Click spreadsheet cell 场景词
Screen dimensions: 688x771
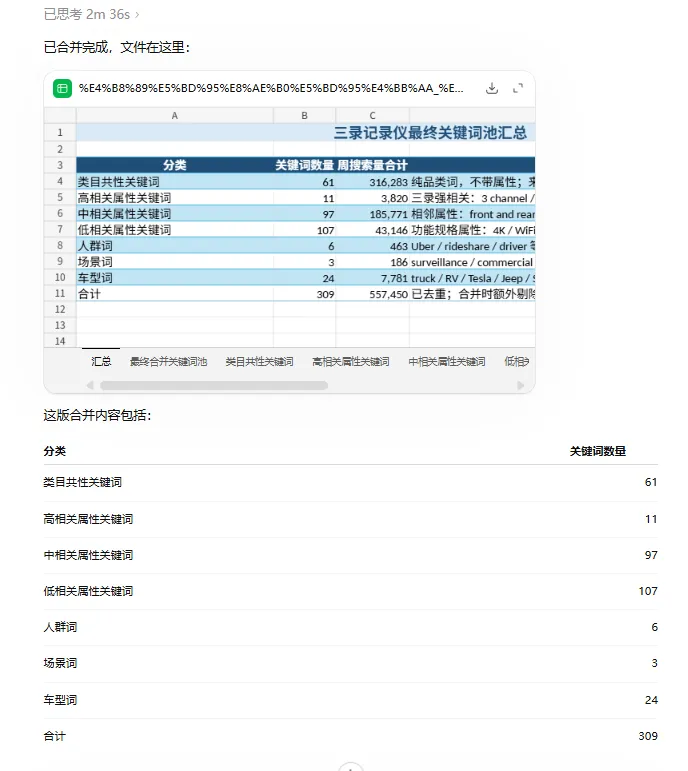pyautogui.click(x=175, y=262)
